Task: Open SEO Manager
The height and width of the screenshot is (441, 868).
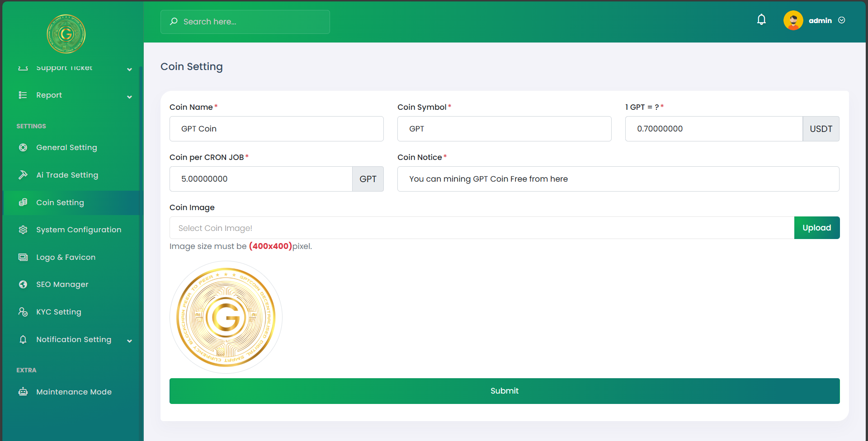Action: (x=71, y=284)
